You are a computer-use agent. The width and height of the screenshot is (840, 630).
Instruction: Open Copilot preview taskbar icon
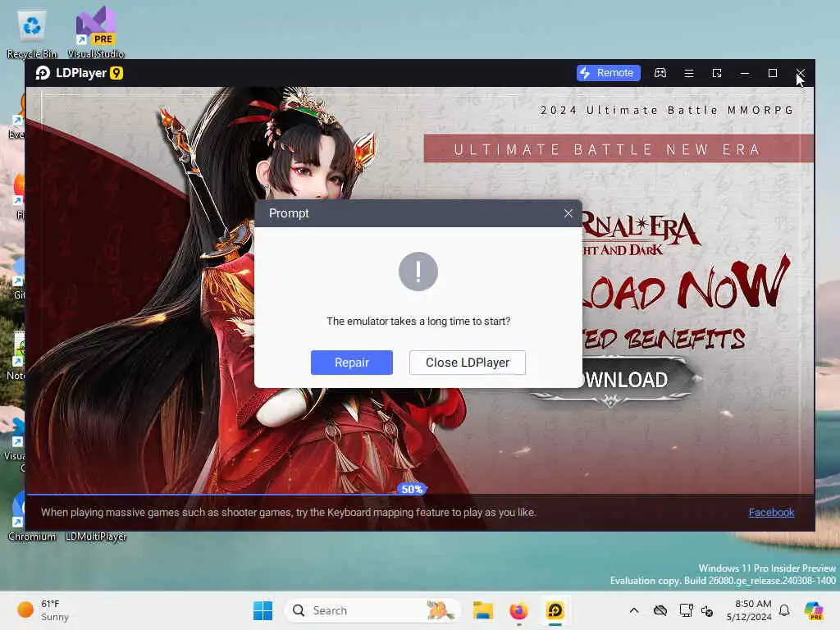click(x=814, y=610)
